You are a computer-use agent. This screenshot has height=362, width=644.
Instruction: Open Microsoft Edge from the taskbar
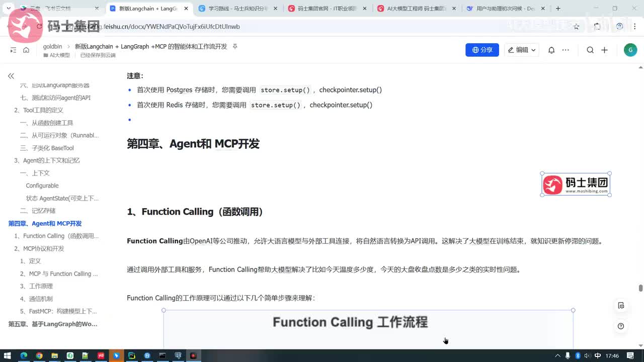pyautogui.click(x=24, y=355)
